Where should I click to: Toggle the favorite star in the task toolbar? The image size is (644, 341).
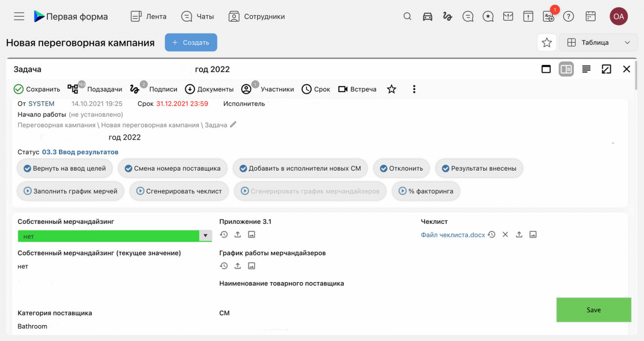(391, 89)
